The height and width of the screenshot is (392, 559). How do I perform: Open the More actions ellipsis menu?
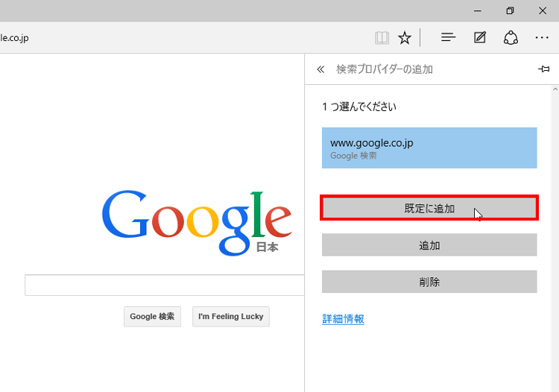(542, 37)
